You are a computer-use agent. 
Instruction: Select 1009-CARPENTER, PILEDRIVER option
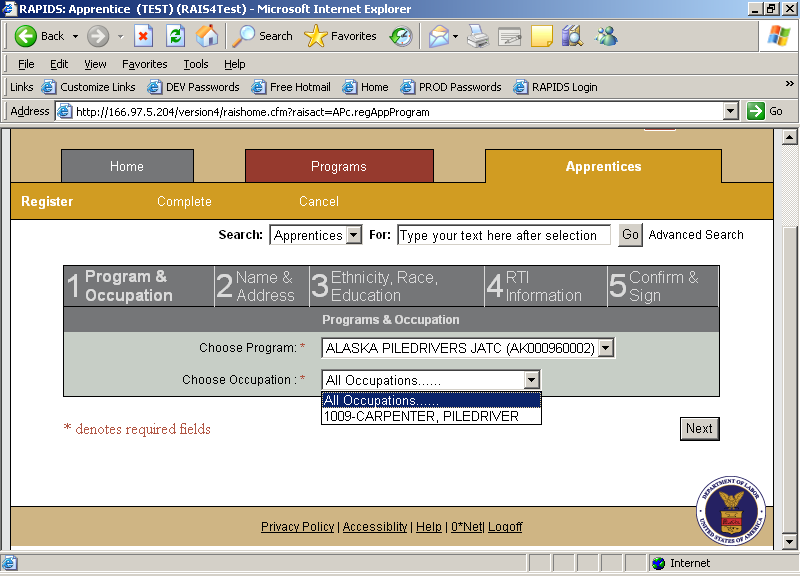point(431,416)
